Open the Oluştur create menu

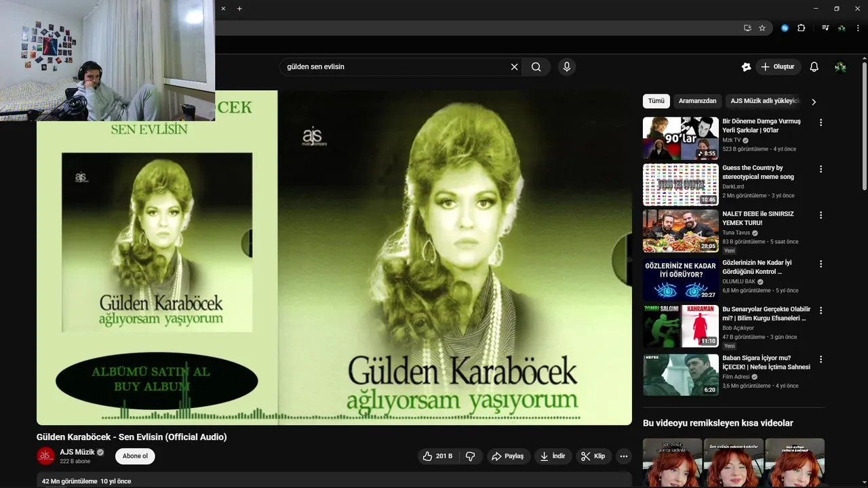pyautogui.click(x=778, y=67)
